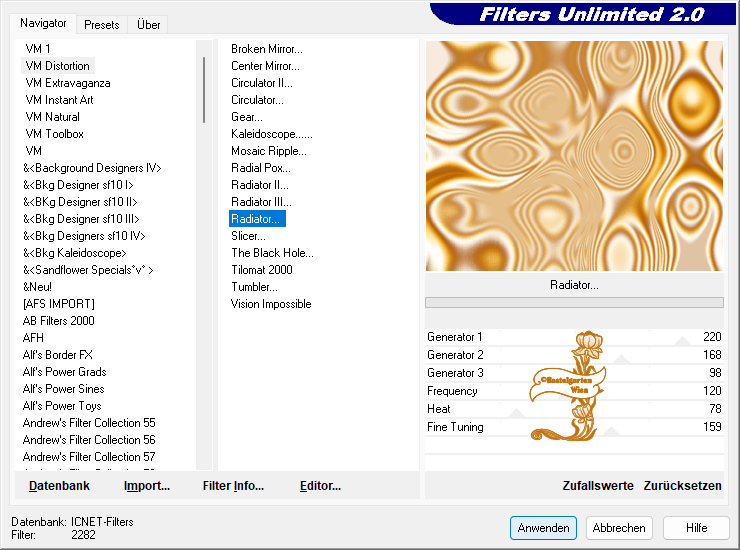Image resolution: width=740 pixels, height=550 pixels.
Task: Select VM Instant Art category
Action: pos(59,100)
